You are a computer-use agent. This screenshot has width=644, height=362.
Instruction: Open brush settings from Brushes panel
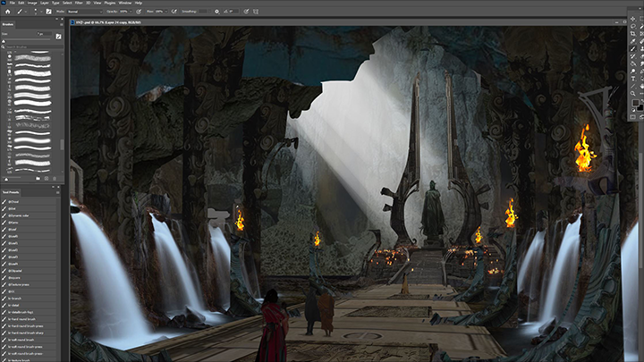[x=58, y=37]
